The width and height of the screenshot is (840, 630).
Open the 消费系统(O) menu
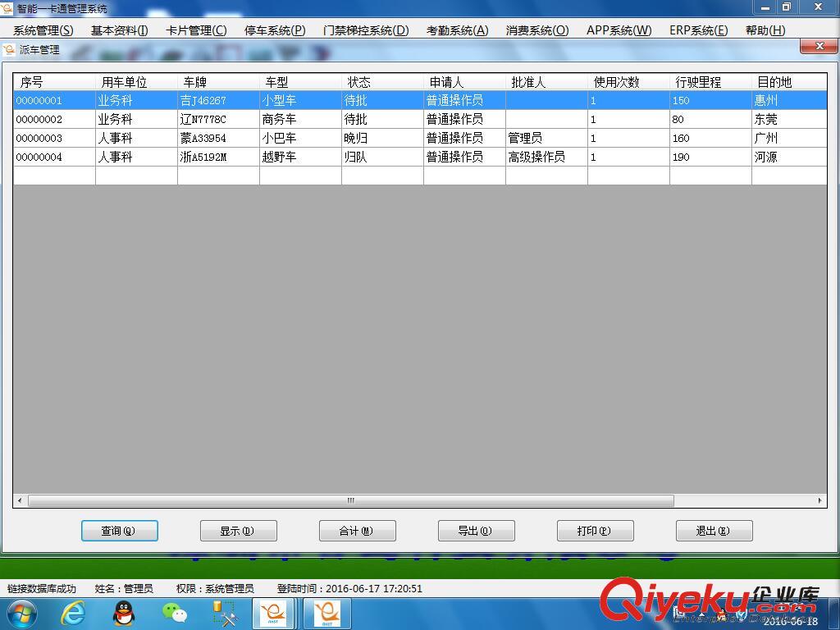[537, 30]
